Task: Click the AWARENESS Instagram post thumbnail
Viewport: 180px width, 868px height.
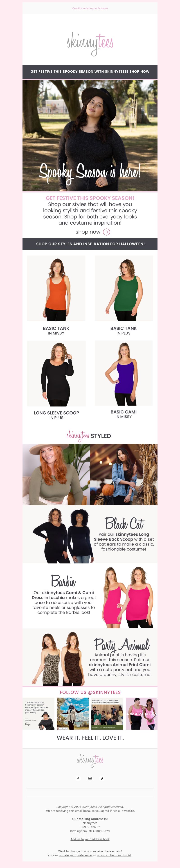Action: click(142, 713)
